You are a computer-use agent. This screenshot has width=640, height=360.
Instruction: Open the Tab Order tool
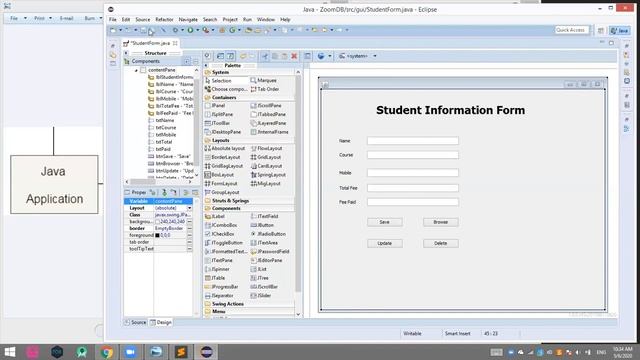264,89
